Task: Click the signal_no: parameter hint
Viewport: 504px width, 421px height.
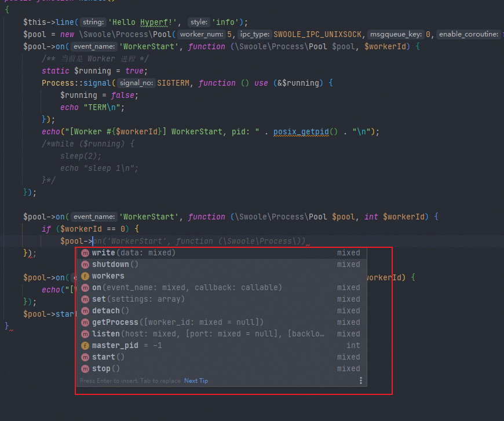Action: point(136,83)
